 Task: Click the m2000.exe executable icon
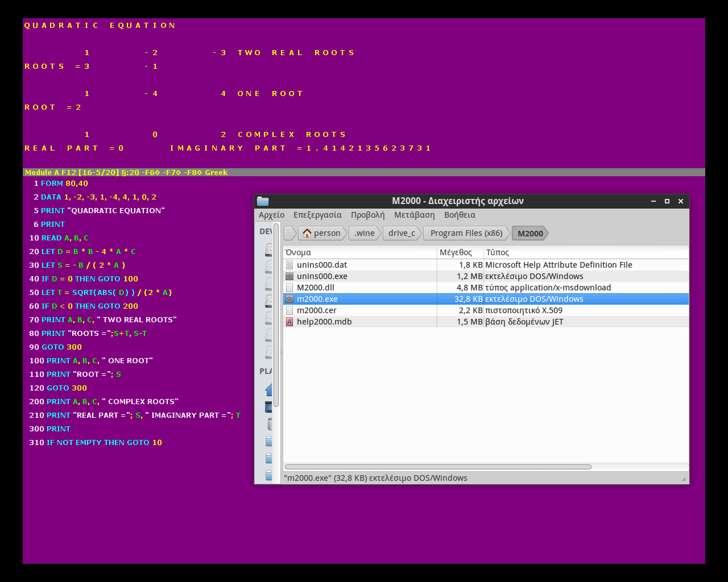pos(289,299)
